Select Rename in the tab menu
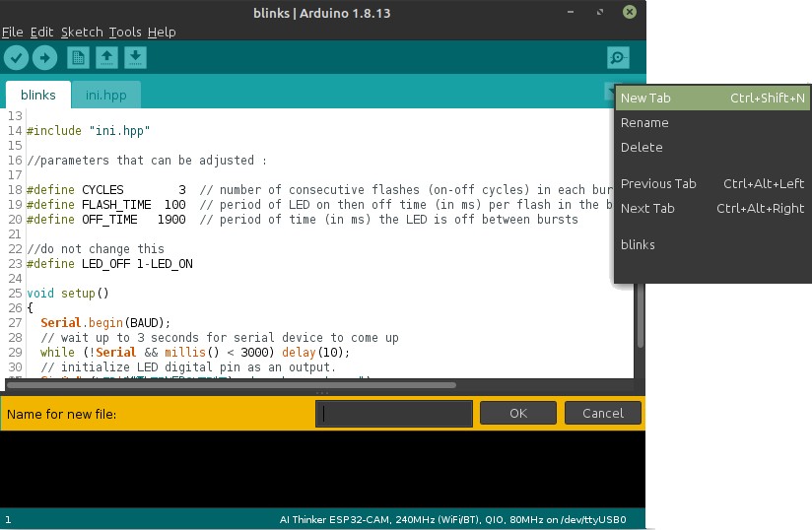The image size is (812, 530). (644, 123)
